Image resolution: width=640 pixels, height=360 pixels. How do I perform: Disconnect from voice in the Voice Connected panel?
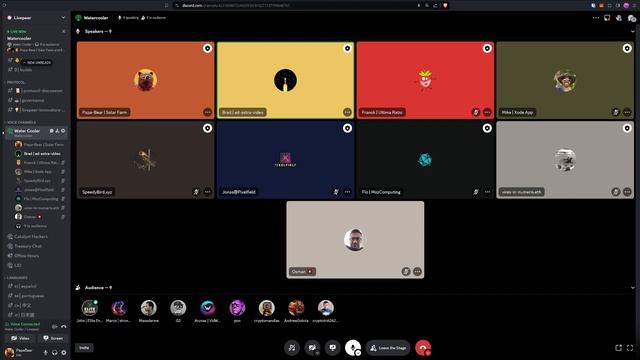(x=64, y=326)
